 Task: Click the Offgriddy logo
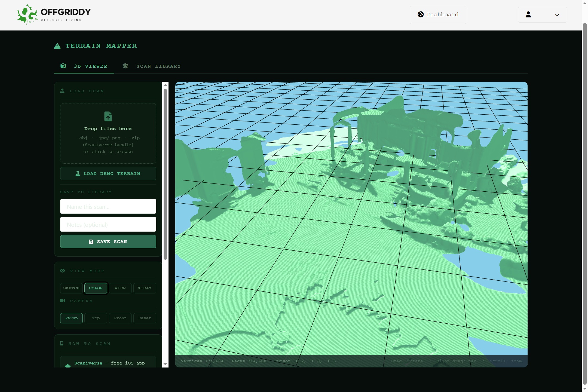pos(54,15)
